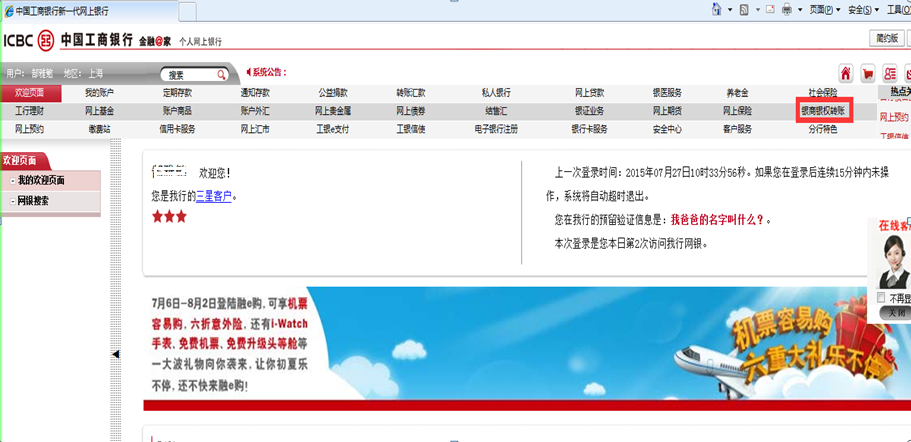Click the browser print icon
Viewport: 911px width, 442px height.
(787, 10)
